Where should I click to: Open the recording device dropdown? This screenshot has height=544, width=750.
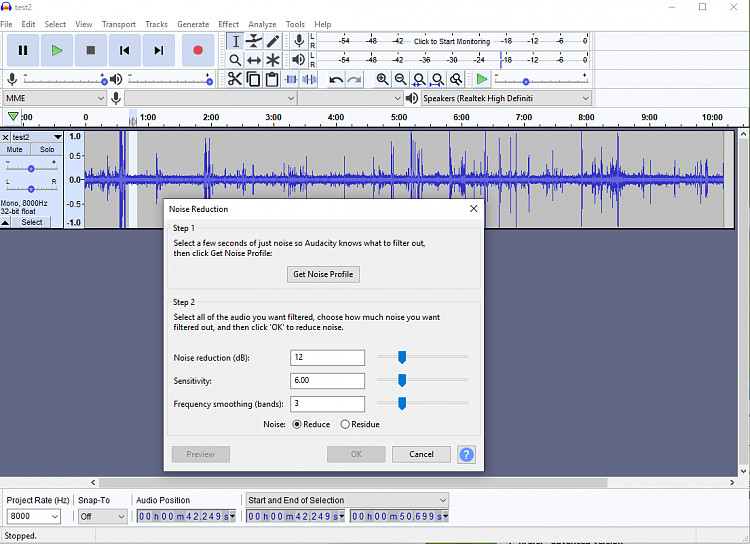pyautogui.click(x=210, y=98)
